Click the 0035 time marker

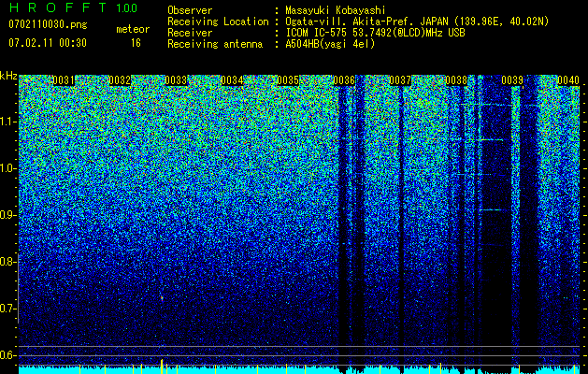[288, 80]
